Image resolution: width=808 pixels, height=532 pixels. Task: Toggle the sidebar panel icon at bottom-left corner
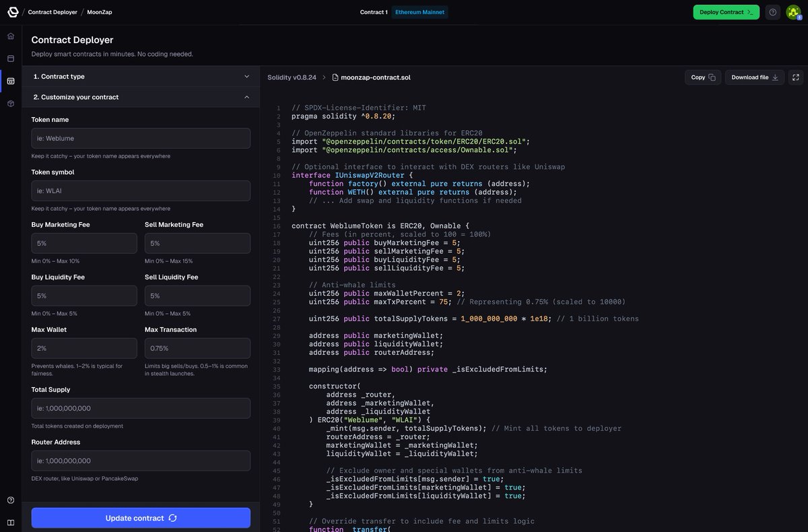(x=11, y=523)
